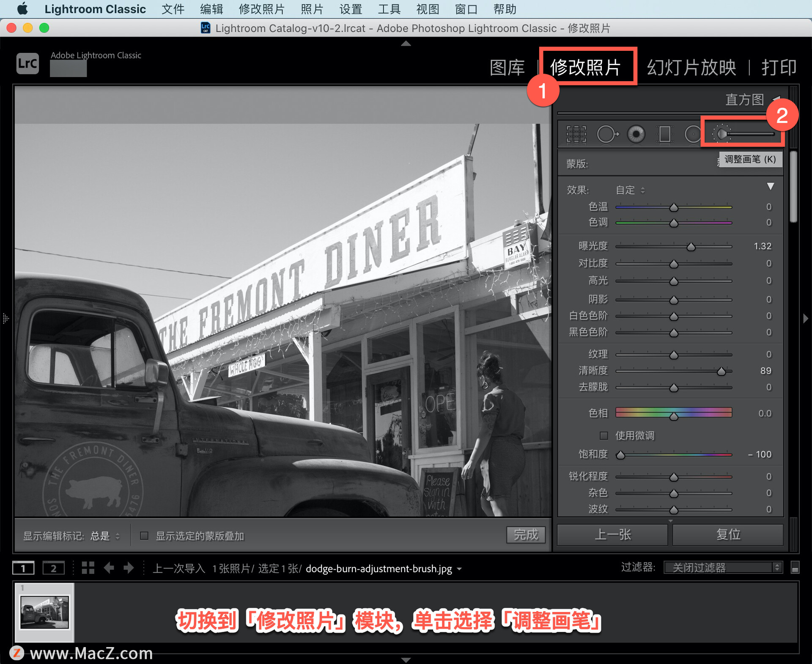Go back with left arrow in filmstrip bar
Screen dimensions: 812x664
(109, 568)
